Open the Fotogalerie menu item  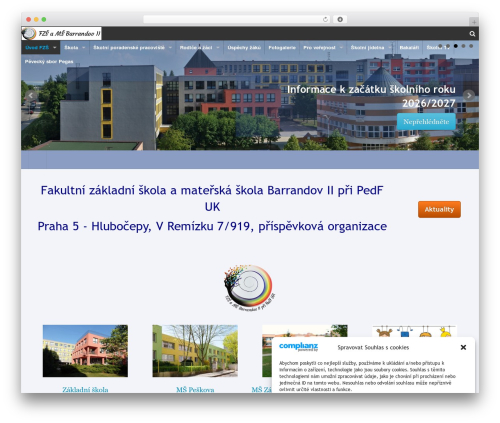click(282, 48)
